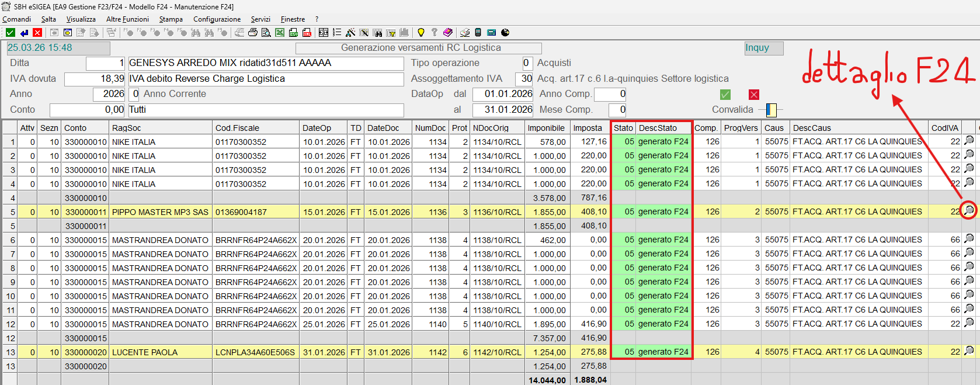
Task: Click the column width adjust toolbar icon
Action: pos(323,33)
